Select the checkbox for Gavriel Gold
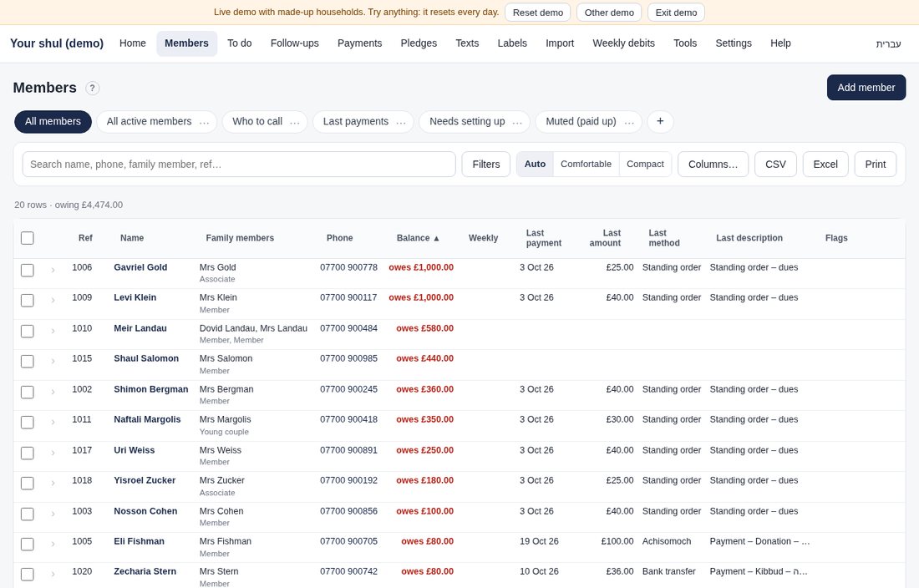Image resolution: width=919 pixels, height=588 pixels. (27, 270)
